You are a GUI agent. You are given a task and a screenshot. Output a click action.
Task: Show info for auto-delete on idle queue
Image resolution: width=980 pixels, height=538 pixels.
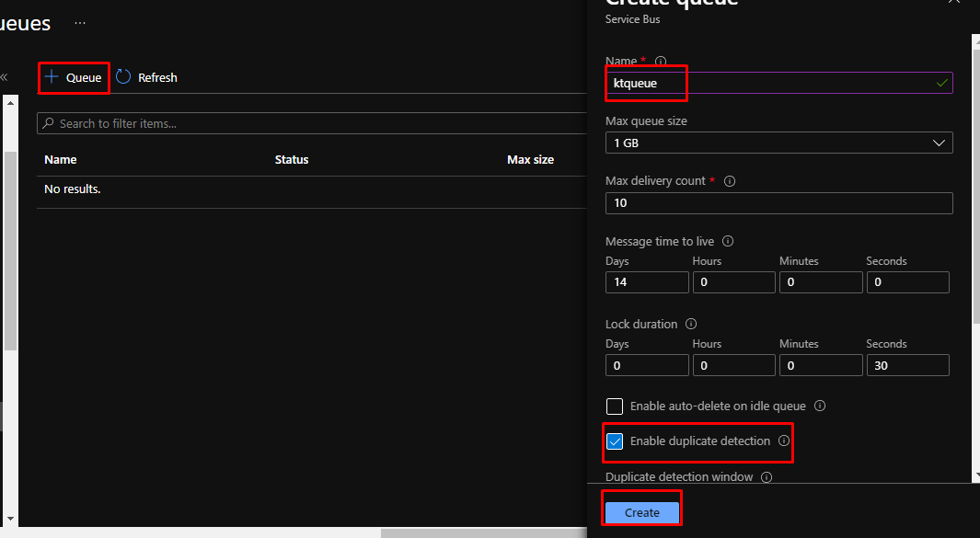coord(820,406)
